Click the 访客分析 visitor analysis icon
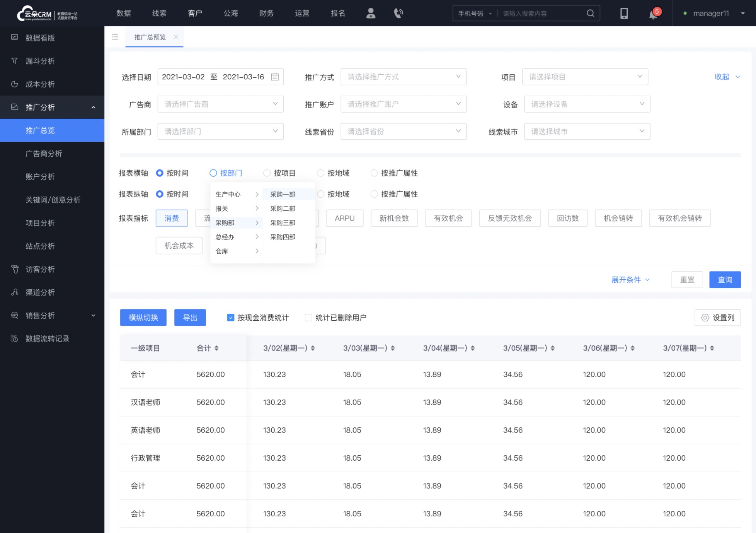This screenshot has width=756, height=533. click(x=15, y=269)
